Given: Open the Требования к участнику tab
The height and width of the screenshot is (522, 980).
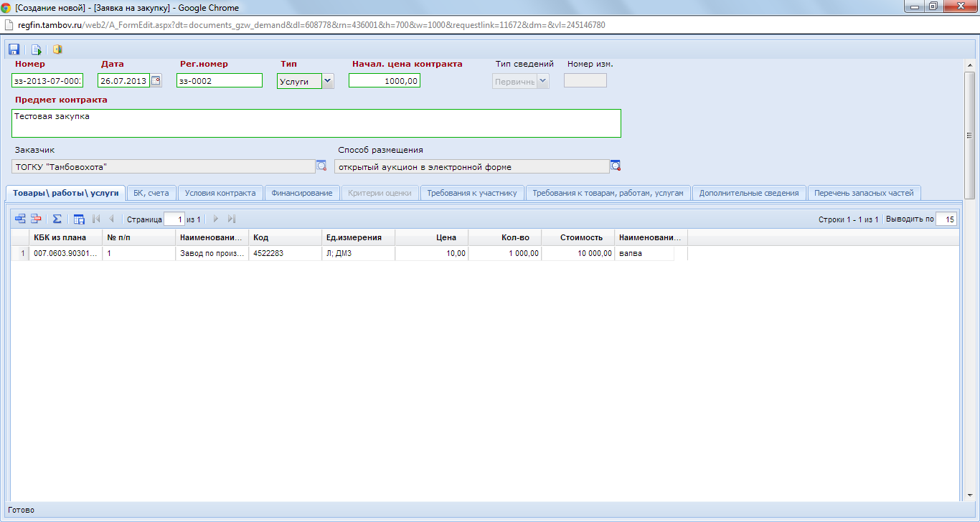Looking at the screenshot, I should [472, 193].
